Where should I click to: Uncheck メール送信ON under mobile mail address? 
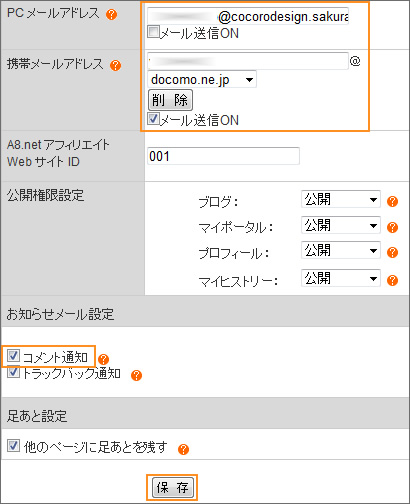tap(153, 119)
